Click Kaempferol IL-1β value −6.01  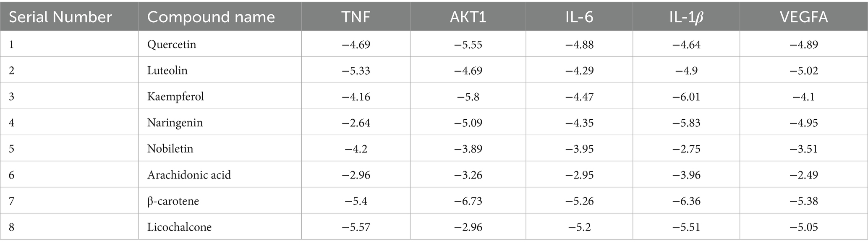click(686, 97)
